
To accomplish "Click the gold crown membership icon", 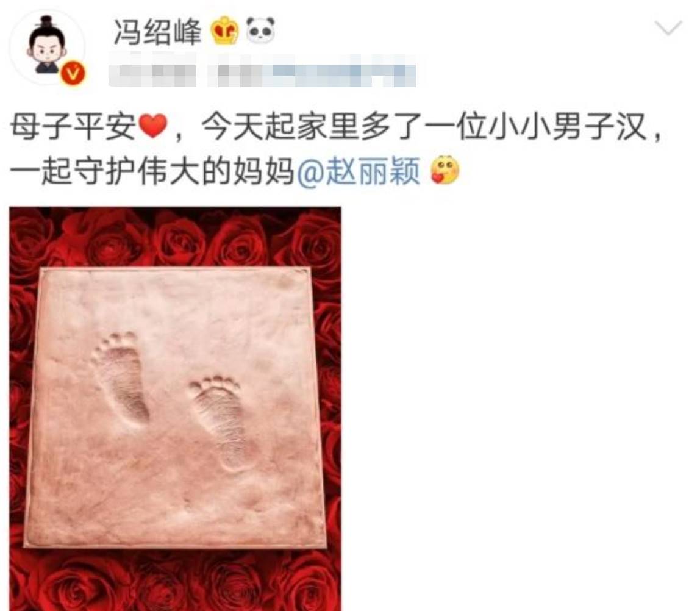I will [224, 31].
